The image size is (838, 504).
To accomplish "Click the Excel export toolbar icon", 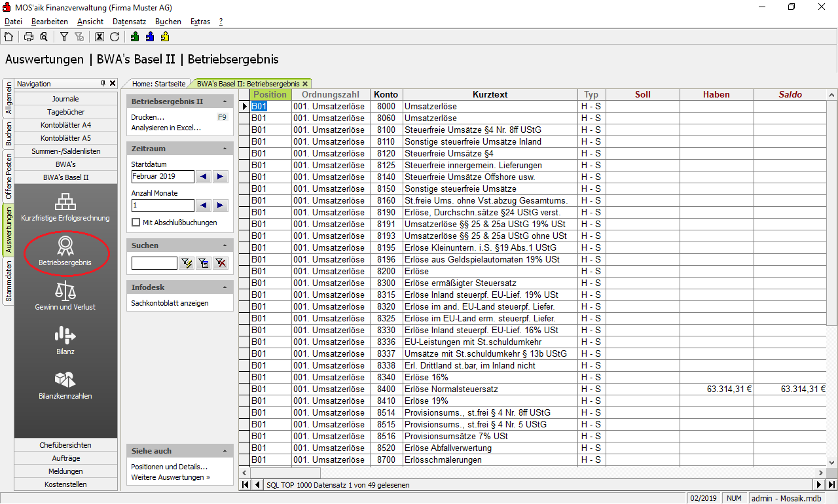I will [100, 37].
